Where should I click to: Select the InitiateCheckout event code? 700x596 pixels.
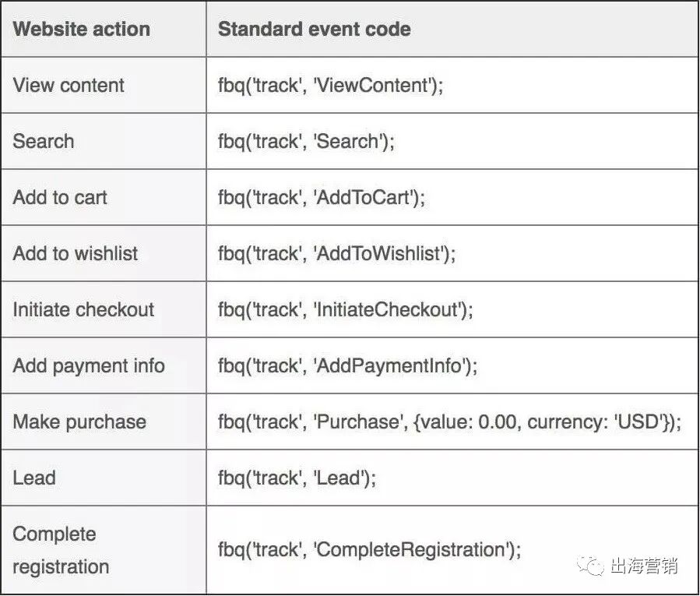coord(345,309)
